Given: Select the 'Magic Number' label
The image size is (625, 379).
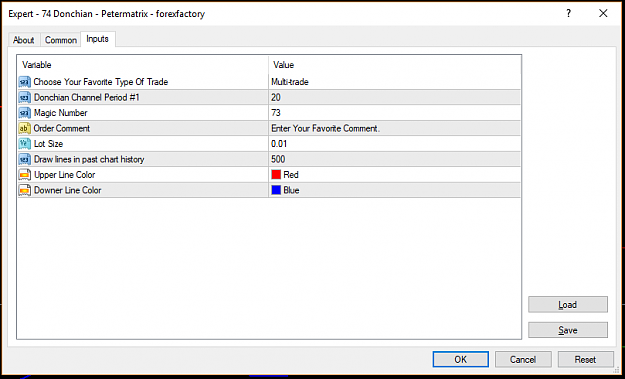Looking at the screenshot, I should (x=61, y=113).
